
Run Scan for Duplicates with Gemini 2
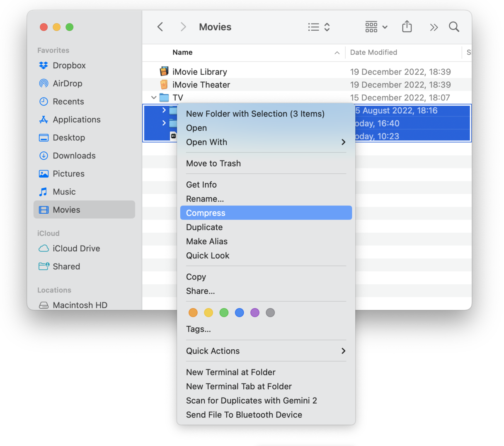pos(251,400)
